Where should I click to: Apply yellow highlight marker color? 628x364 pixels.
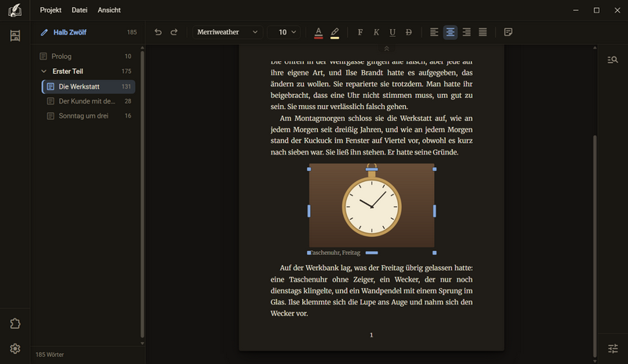click(335, 32)
